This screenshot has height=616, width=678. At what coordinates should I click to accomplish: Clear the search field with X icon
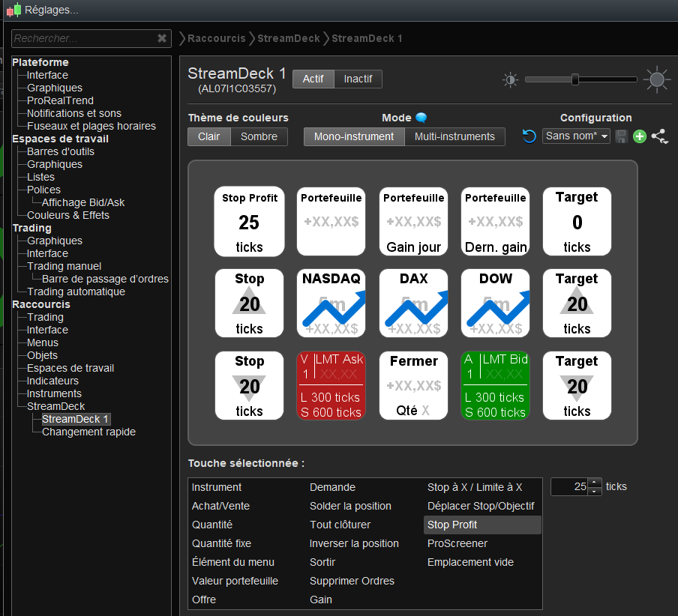(162, 38)
